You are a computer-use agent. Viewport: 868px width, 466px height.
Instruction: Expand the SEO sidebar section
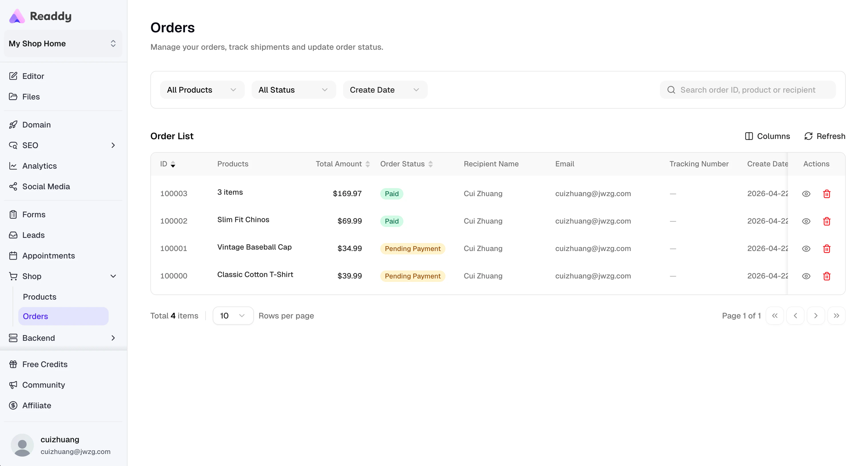63,145
